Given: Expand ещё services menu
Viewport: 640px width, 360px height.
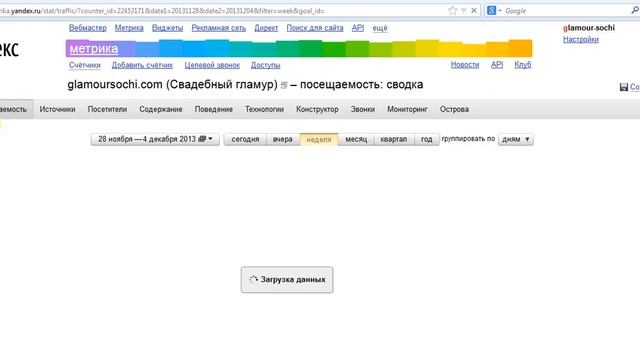Looking at the screenshot, I should click(380, 28).
